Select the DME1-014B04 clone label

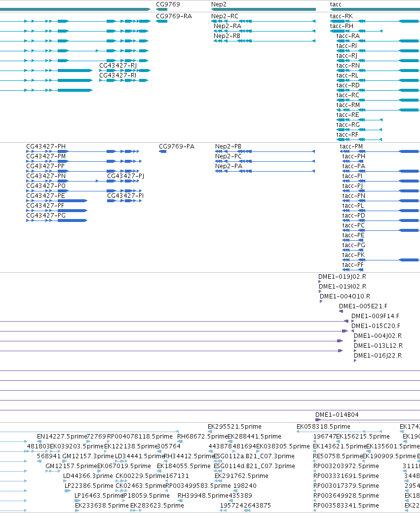click(337, 414)
